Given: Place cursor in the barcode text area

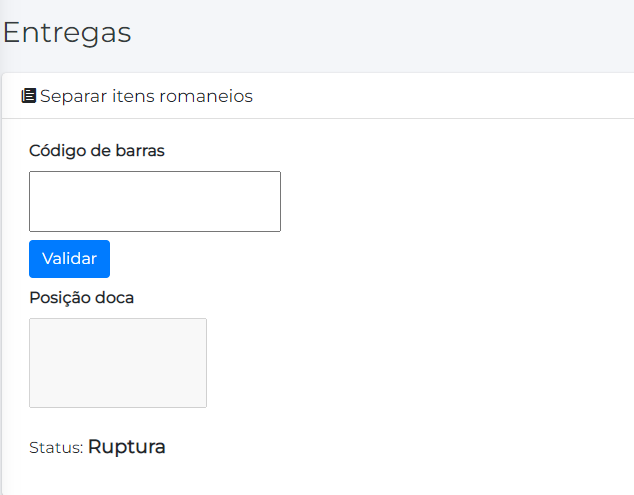Looking at the screenshot, I should (155, 202).
